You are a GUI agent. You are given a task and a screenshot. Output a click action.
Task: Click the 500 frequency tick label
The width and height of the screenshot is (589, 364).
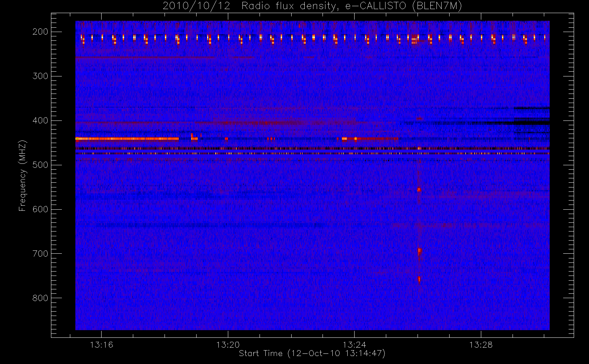click(40, 165)
